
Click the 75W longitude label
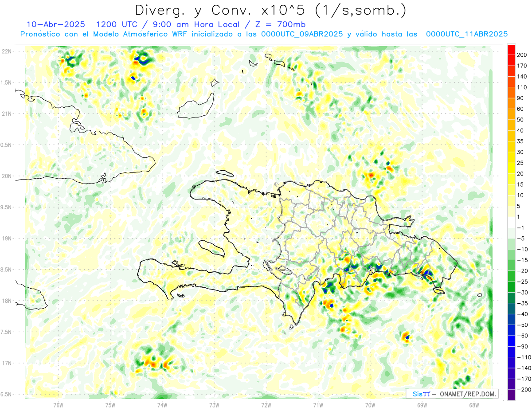point(110,404)
